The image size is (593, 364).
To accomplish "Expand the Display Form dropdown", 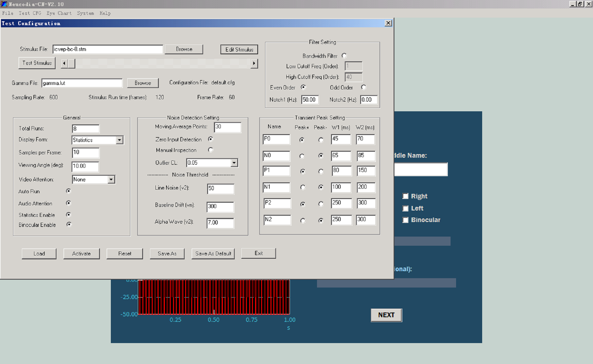I will (x=120, y=140).
